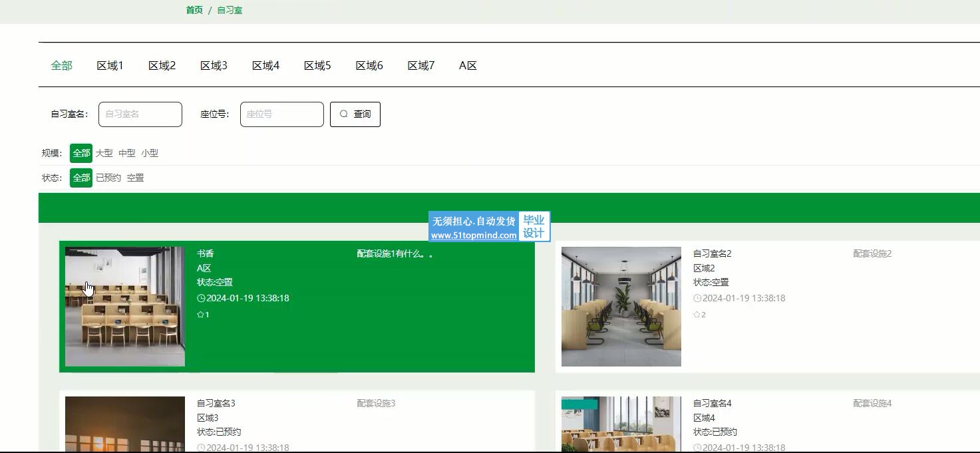Filter by 空闲 status
Image resolution: width=980 pixels, height=453 pixels.
click(x=136, y=178)
